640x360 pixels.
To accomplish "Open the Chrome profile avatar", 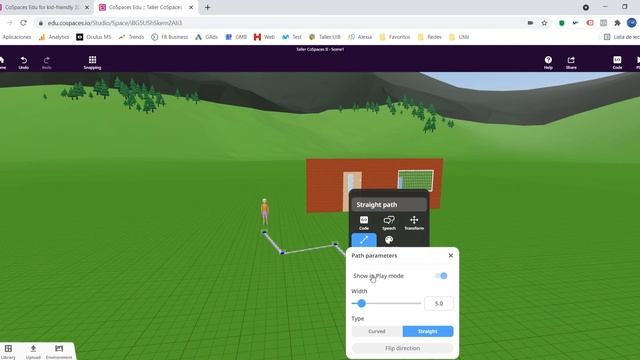I will coord(631,23).
